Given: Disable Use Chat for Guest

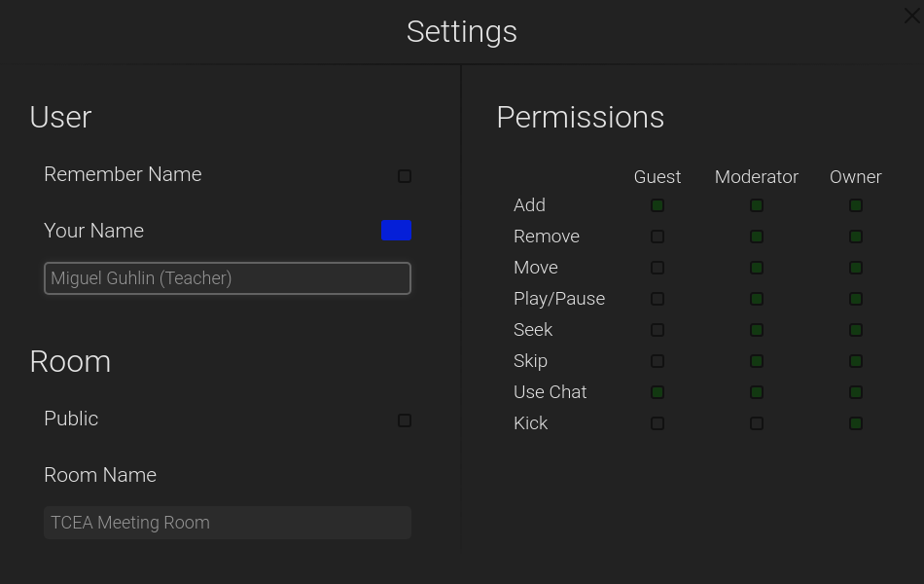Looking at the screenshot, I should [x=657, y=392].
